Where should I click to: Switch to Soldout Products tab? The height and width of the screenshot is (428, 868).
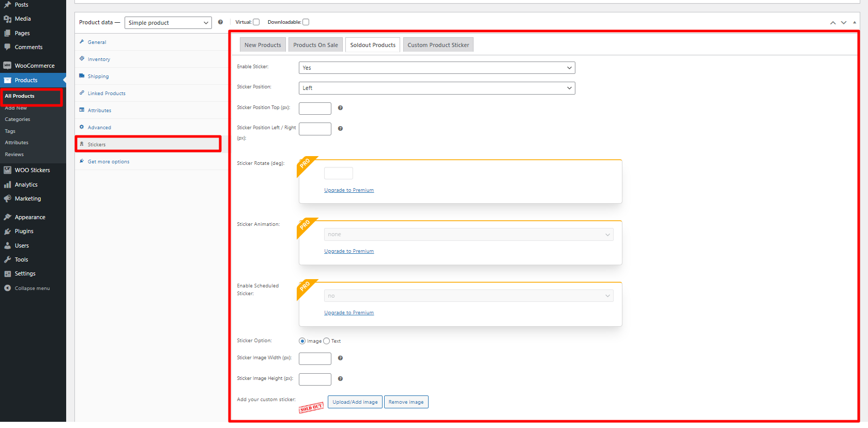click(x=373, y=45)
